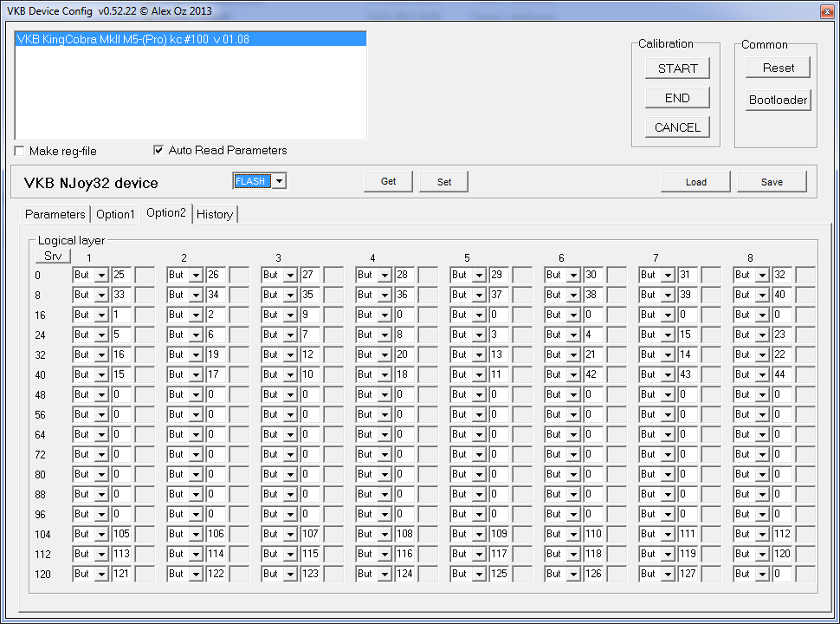Expand the dropdown beside value 127
This screenshot has height=624, width=840.
[x=668, y=574]
